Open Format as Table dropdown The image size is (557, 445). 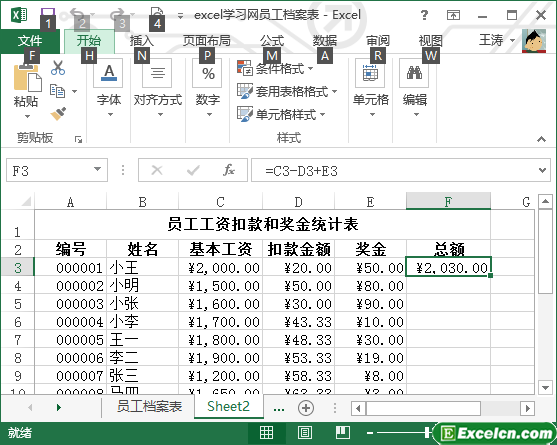tap(287, 91)
